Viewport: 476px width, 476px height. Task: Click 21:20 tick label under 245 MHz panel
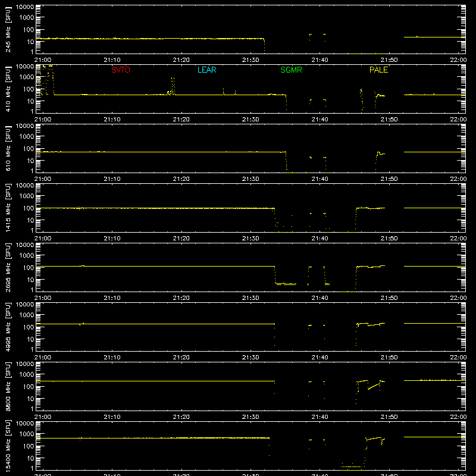181,60
